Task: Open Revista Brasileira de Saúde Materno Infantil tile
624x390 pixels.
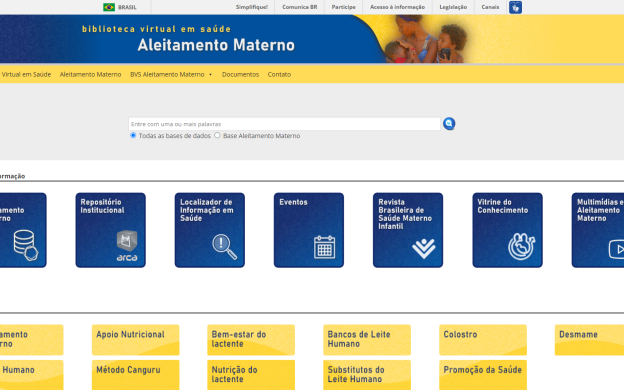Action: tap(408, 230)
